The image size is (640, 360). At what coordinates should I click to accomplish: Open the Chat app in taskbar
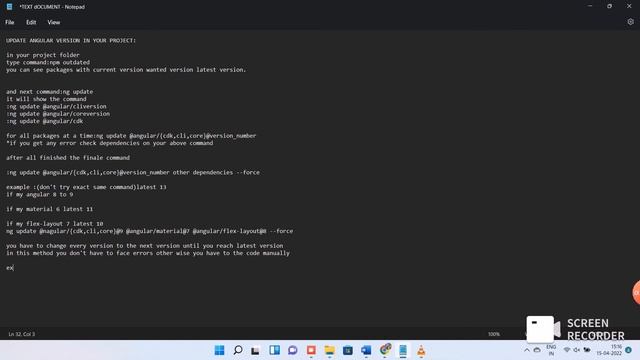tap(293, 350)
